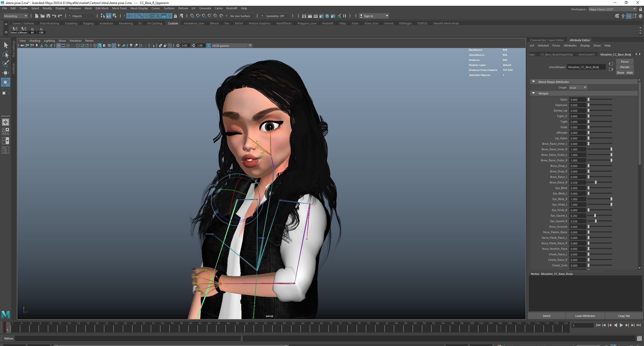Image resolution: width=644 pixels, height=346 pixels.
Task: Click the pause viewport icon
Action: click(x=345, y=16)
